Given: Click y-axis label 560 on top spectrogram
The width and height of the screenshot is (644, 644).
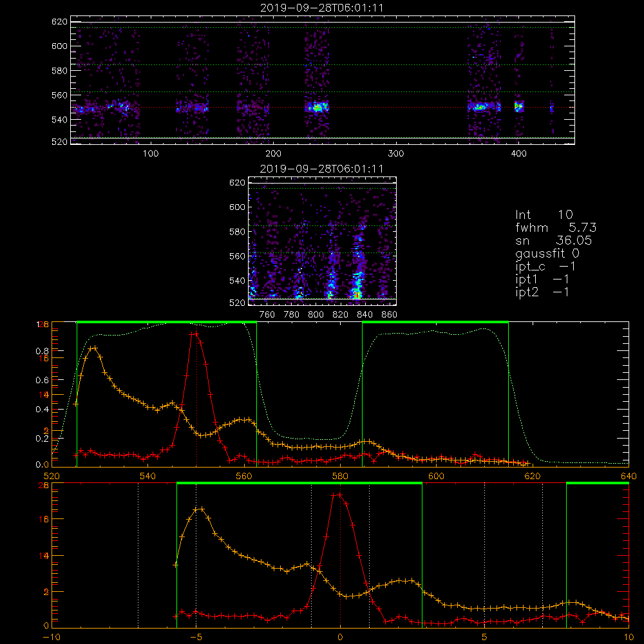Looking at the screenshot, I should pyautogui.click(x=59, y=95).
